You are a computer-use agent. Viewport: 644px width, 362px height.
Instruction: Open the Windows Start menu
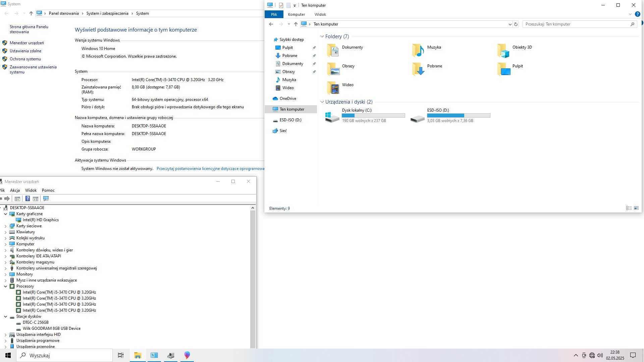pos(8,355)
